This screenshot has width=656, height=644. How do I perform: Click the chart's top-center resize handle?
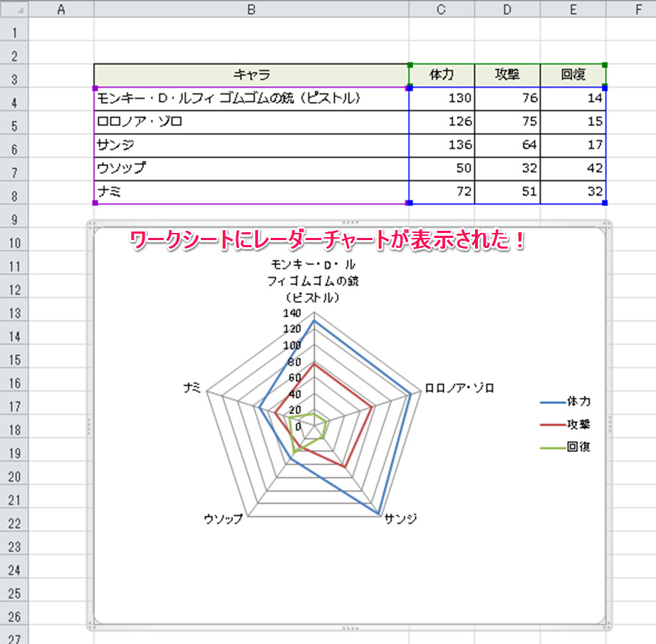(x=348, y=222)
